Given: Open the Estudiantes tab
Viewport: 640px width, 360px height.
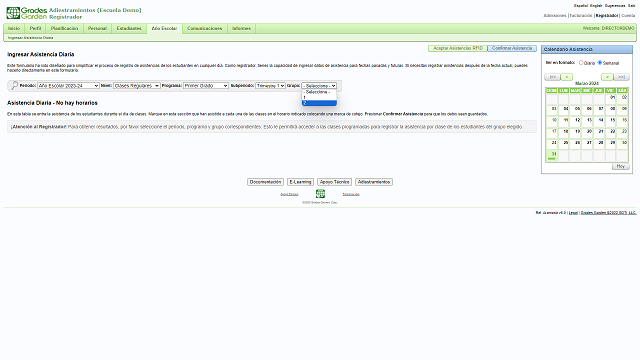Looking at the screenshot, I should coord(129,28).
